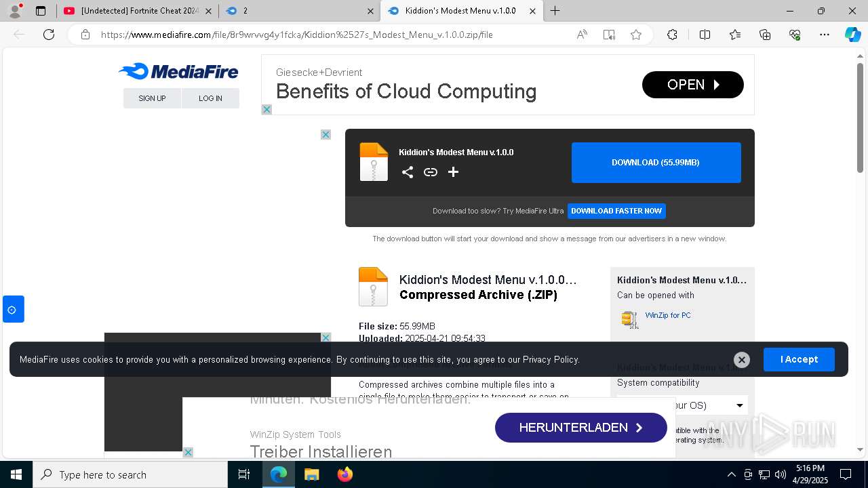
Task: Close the bottom overlay ad
Action: tap(188, 452)
